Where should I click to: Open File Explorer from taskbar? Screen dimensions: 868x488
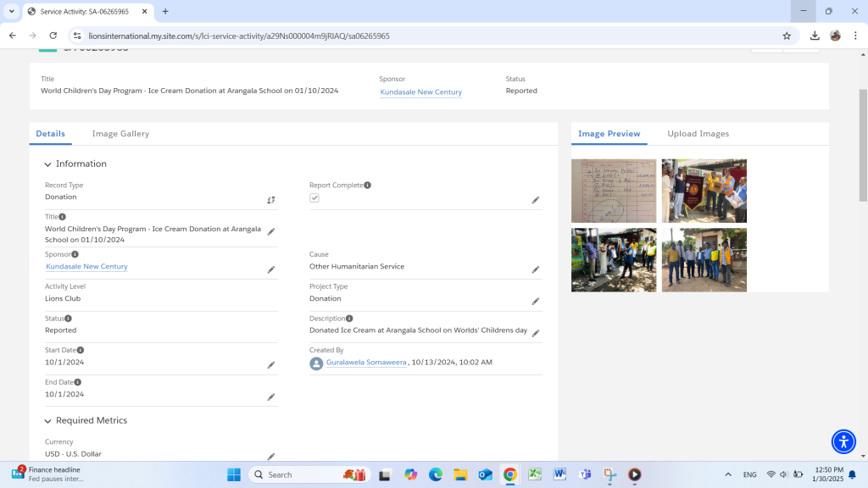coord(460,474)
